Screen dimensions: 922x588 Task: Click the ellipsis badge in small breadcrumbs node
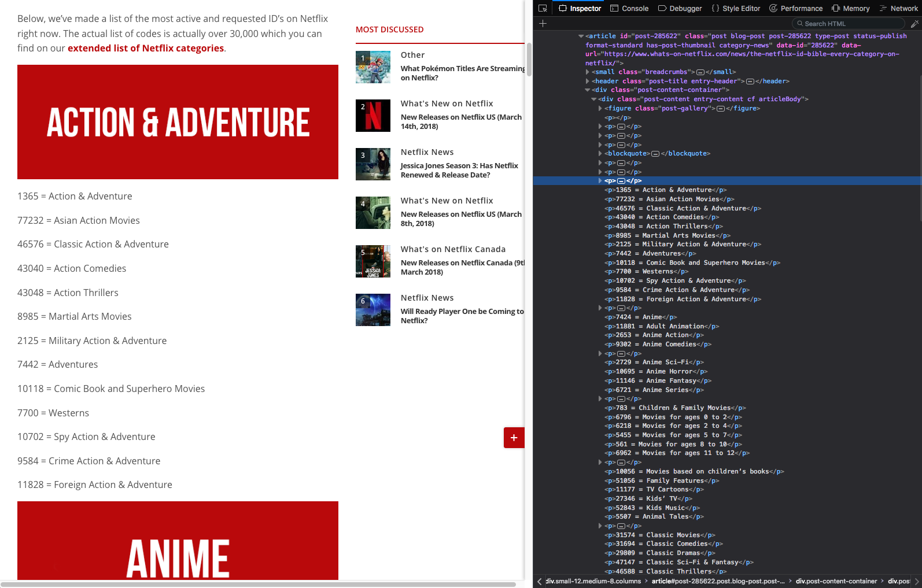(x=700, y=72)
